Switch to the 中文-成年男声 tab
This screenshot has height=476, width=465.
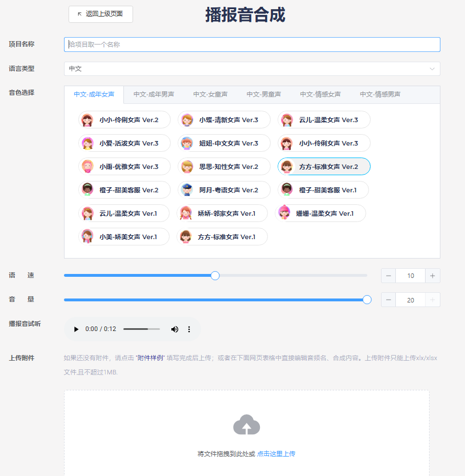[153, 93]
